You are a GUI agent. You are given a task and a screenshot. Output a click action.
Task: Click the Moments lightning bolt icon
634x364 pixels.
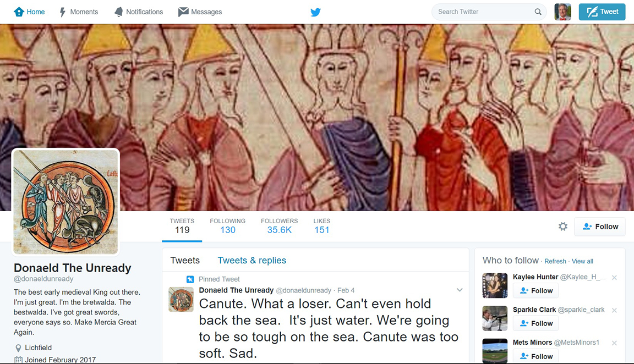pos(63,12)
